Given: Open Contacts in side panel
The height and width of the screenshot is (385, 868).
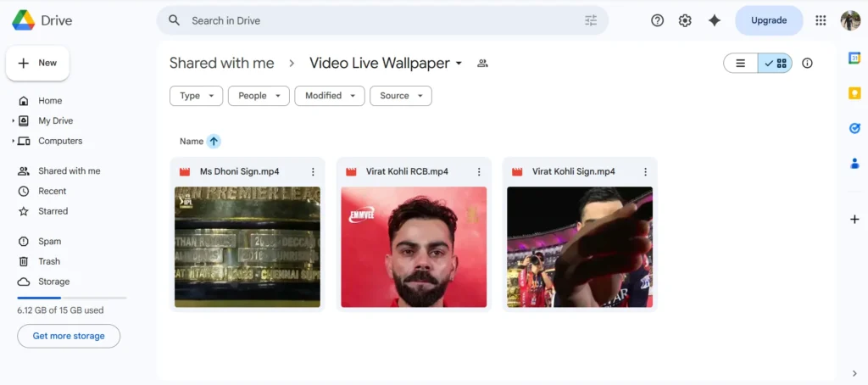Looking at the screenshot, I should pos(854,164).
